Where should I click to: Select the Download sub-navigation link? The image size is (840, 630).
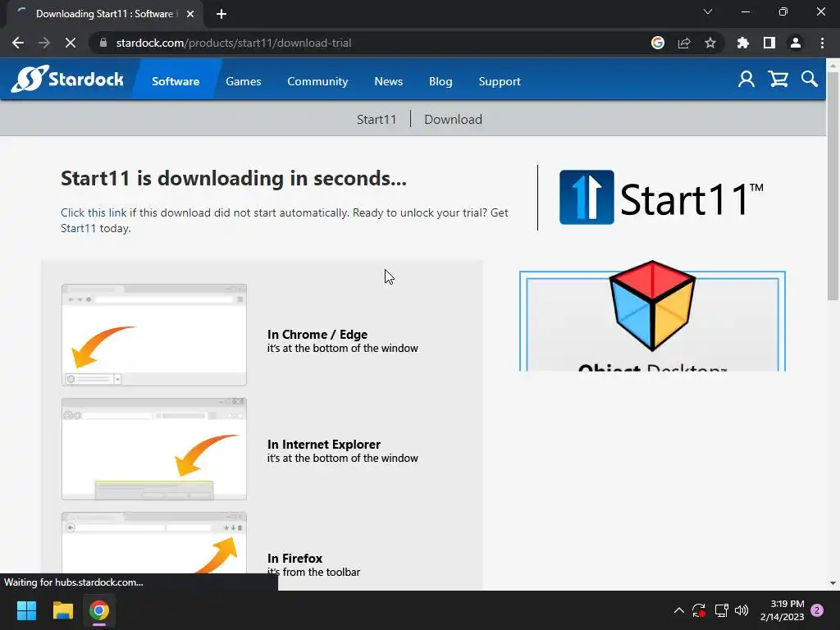453,119
